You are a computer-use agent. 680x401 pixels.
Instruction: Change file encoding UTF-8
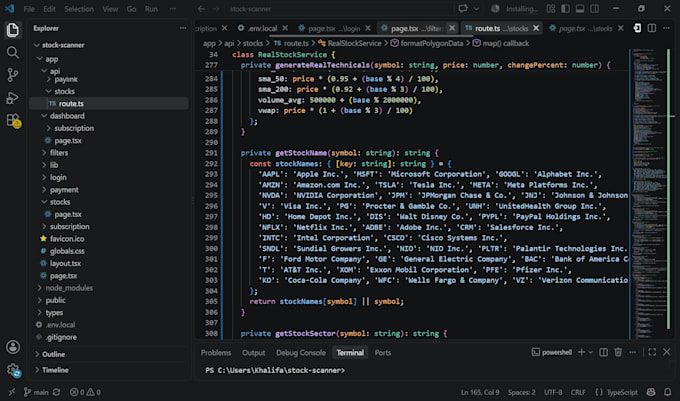pos(553,392)
